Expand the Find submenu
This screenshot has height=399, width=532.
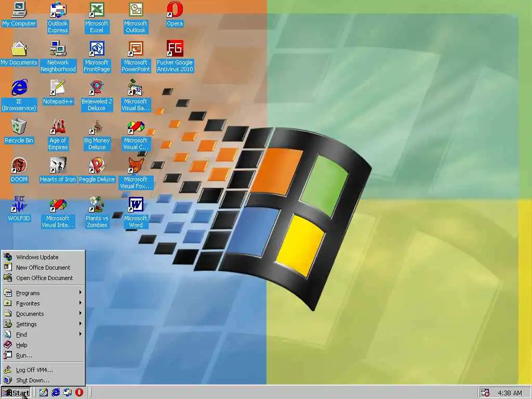click(x=43, y=335)
